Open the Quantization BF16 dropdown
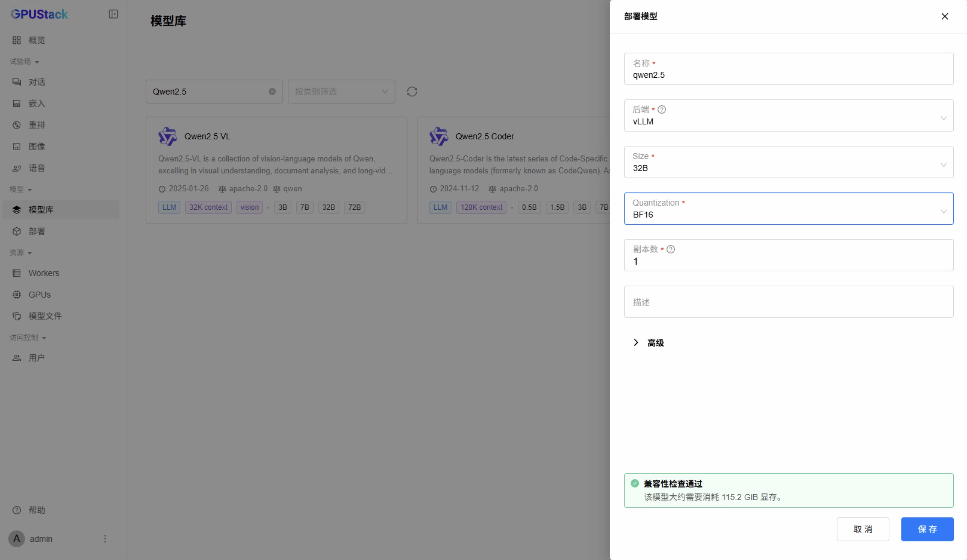Viewport: 967px width, 560px height. pyautogui.click(x=788, y=209)
